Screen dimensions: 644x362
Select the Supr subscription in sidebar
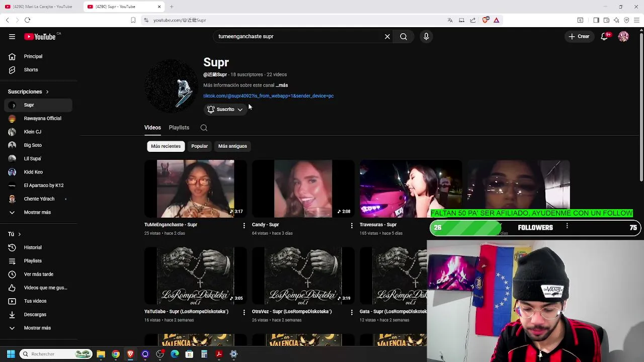(x=38, y=105)
